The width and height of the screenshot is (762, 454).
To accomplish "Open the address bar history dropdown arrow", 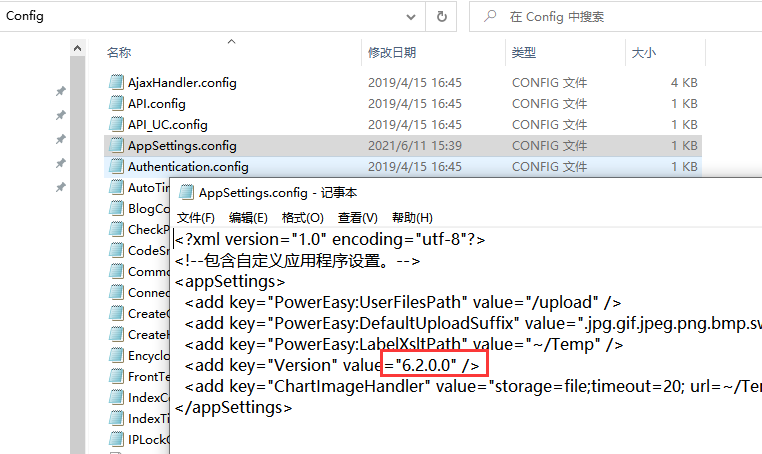I will (x=411, y=17).
